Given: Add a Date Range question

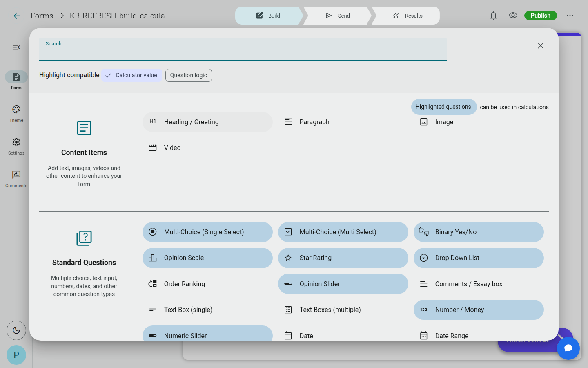Looking at the screenshot, I should coord(479,334).
